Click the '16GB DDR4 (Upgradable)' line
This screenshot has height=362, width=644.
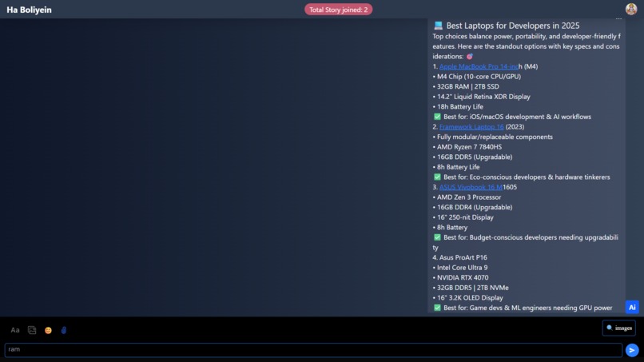click(472, 208)
